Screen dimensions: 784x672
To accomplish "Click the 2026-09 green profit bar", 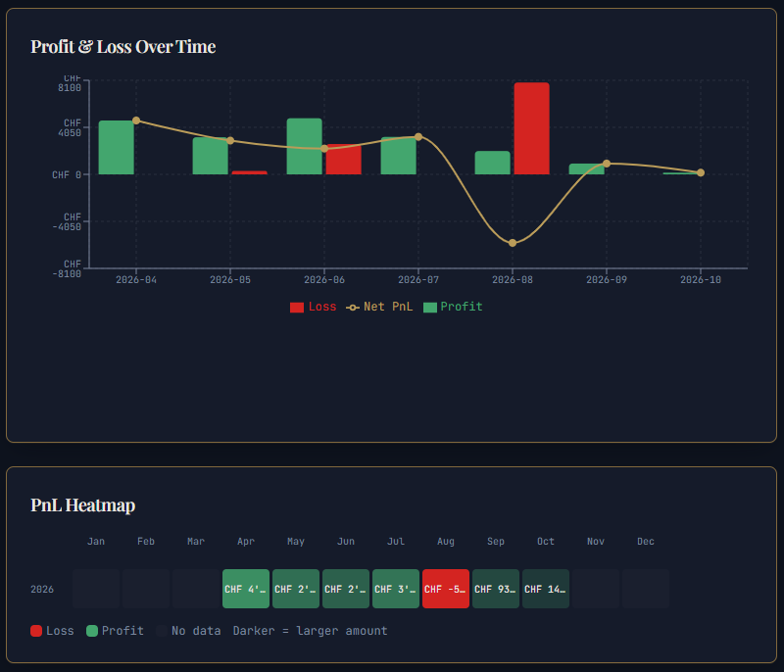I will (x=586, y=168).
